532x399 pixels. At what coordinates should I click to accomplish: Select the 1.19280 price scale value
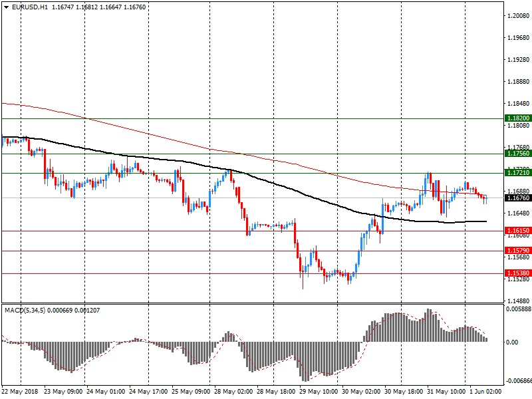(519, 60)
